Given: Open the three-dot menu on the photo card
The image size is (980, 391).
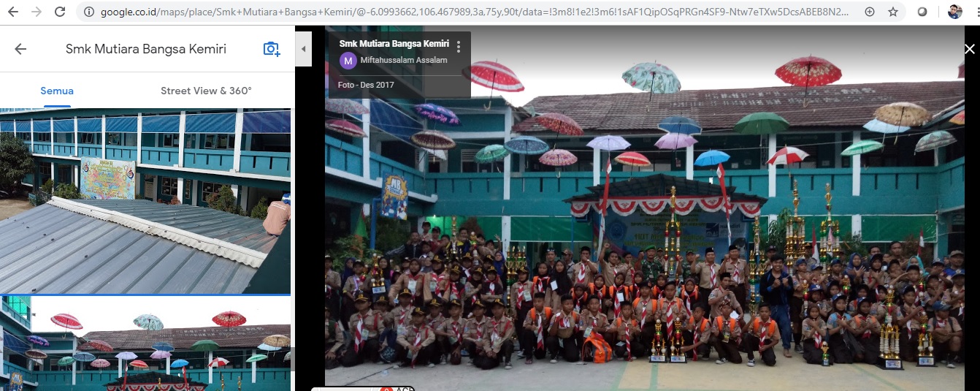Looking at the screenshot, I should point(459,47).
